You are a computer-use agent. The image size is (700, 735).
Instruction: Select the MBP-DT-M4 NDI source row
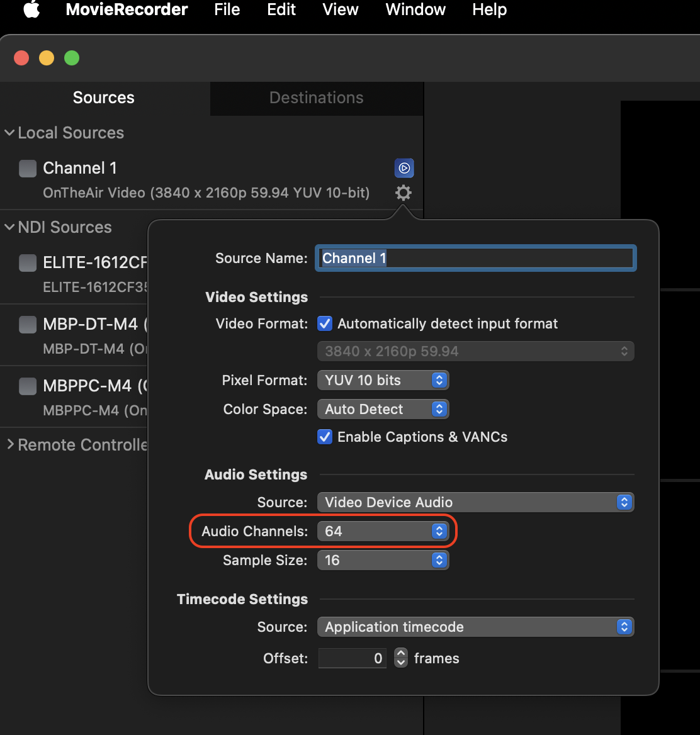click(74, 335)
